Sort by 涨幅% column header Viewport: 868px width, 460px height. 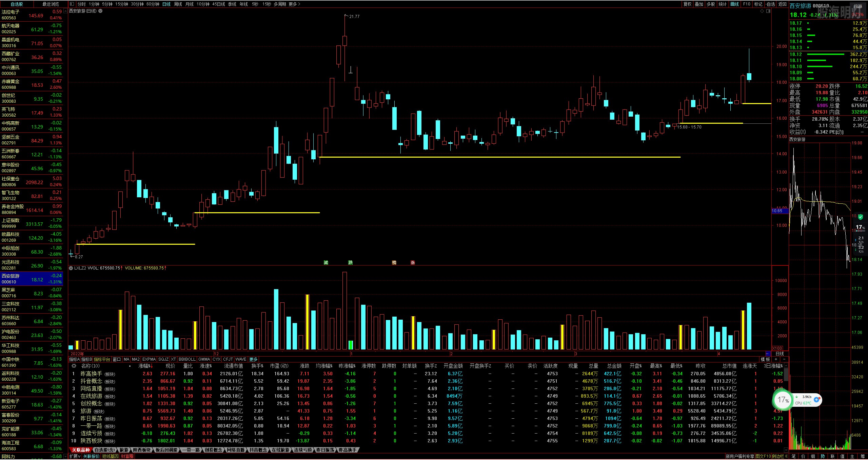145,366
